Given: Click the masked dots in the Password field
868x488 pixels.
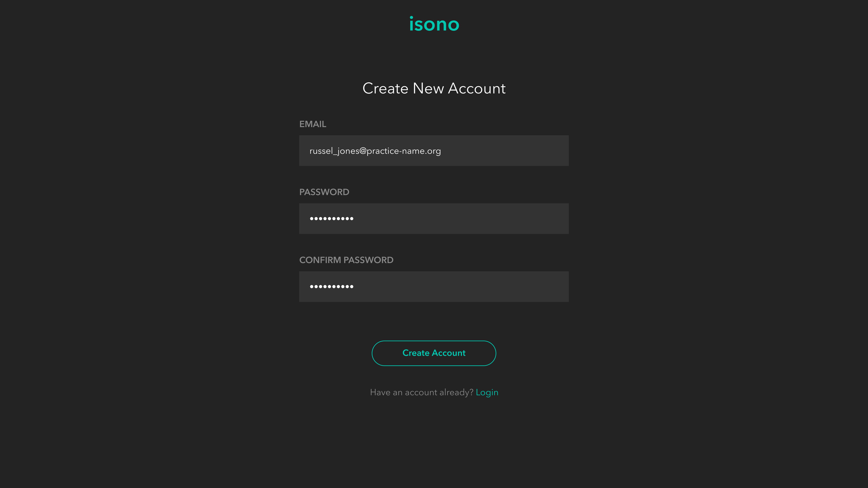Looking at the screenshot, I should 332,219.
